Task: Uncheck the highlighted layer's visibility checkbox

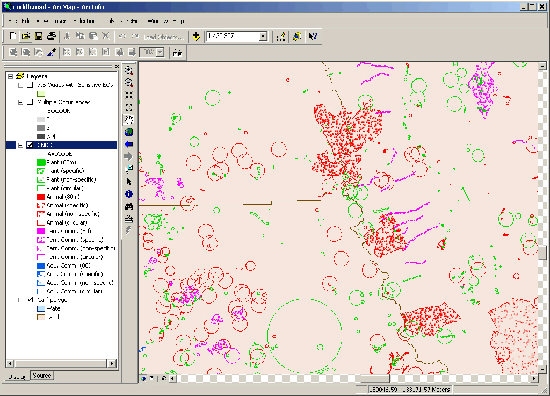Action: 30,145
